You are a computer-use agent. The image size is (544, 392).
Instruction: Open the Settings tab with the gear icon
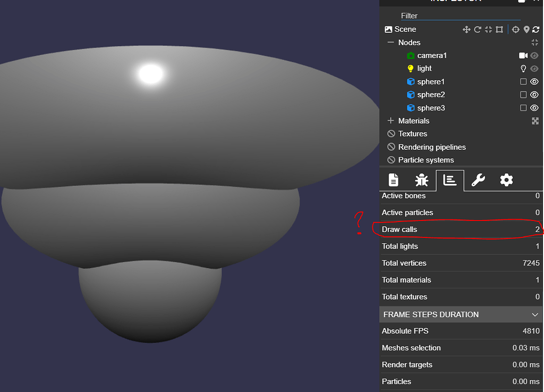[x=506, y=180]
